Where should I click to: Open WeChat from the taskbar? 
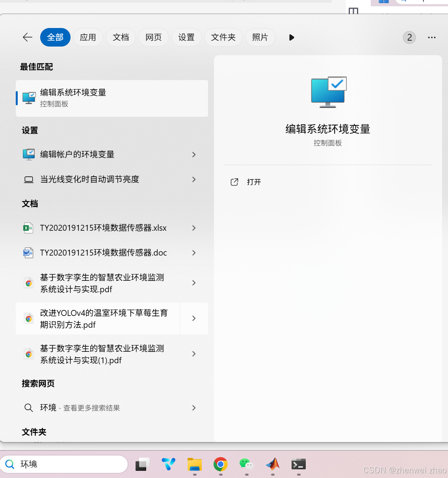pos(246,464)
